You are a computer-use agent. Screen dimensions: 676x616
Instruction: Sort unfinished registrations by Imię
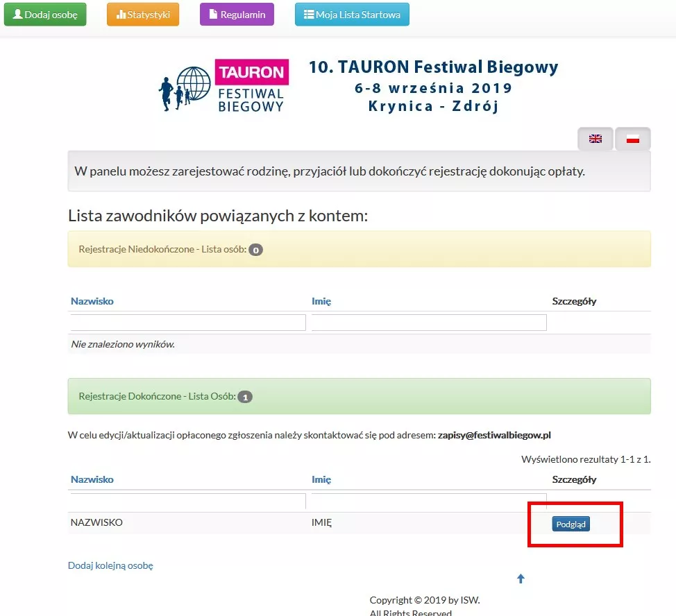coord(321,301)
